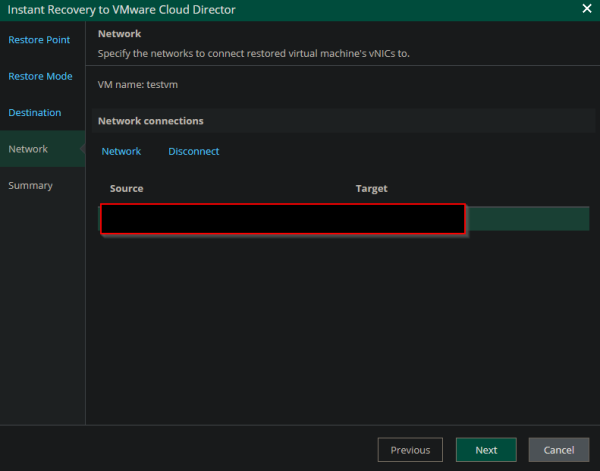The image size is (600, 471).
Task: Proceed with the Next button
Action: pyautogui.click(x=486, y=450)
